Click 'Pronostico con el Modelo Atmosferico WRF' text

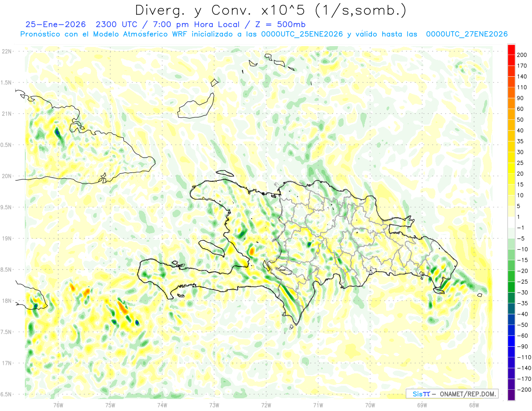(104, 34)
